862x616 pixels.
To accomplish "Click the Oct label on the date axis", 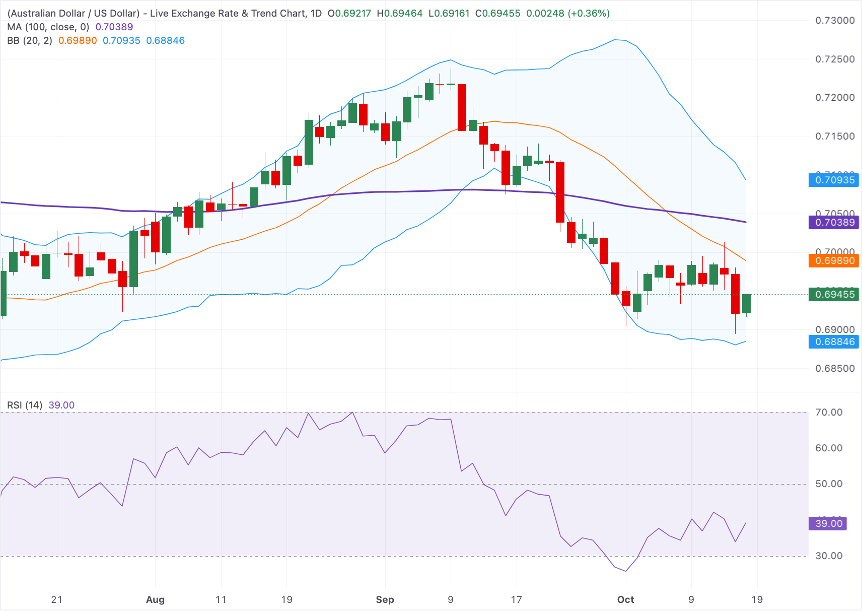I will pos(625,599).
